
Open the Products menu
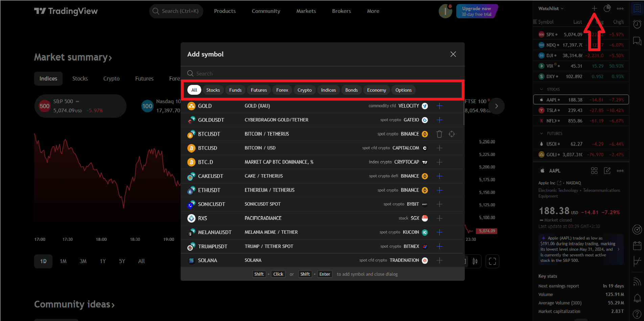(x=225, y=11)
